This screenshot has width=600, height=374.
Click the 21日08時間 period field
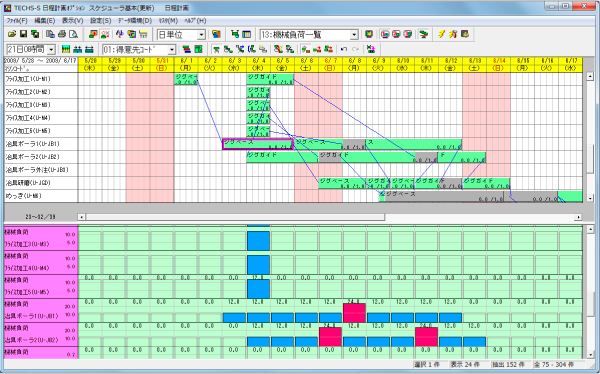(x=27, y=50)
